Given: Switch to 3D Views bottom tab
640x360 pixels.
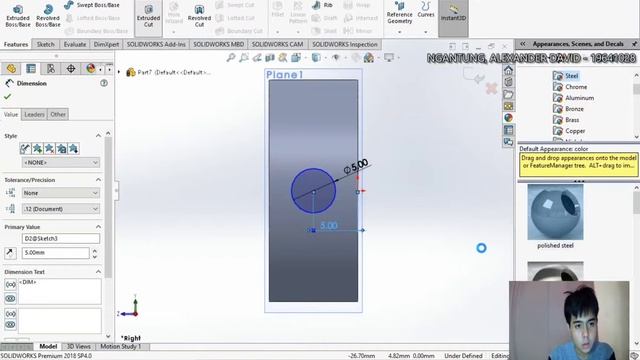Looking at the screenshot, I should [x=78, y=346].
